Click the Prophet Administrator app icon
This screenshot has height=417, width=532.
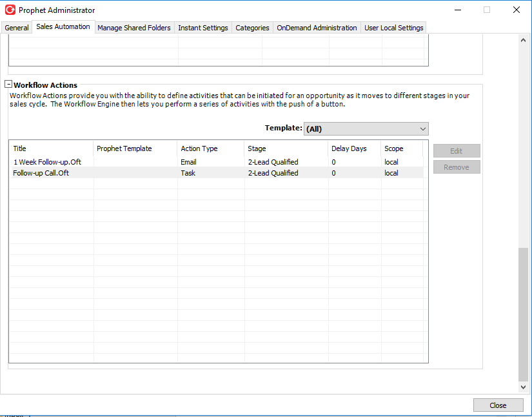[10, 10]
